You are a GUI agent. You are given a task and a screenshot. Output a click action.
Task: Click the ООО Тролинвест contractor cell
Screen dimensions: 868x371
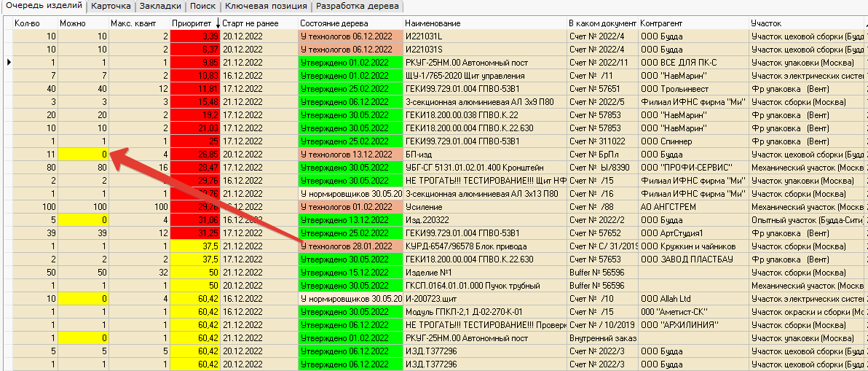point(693,89)
